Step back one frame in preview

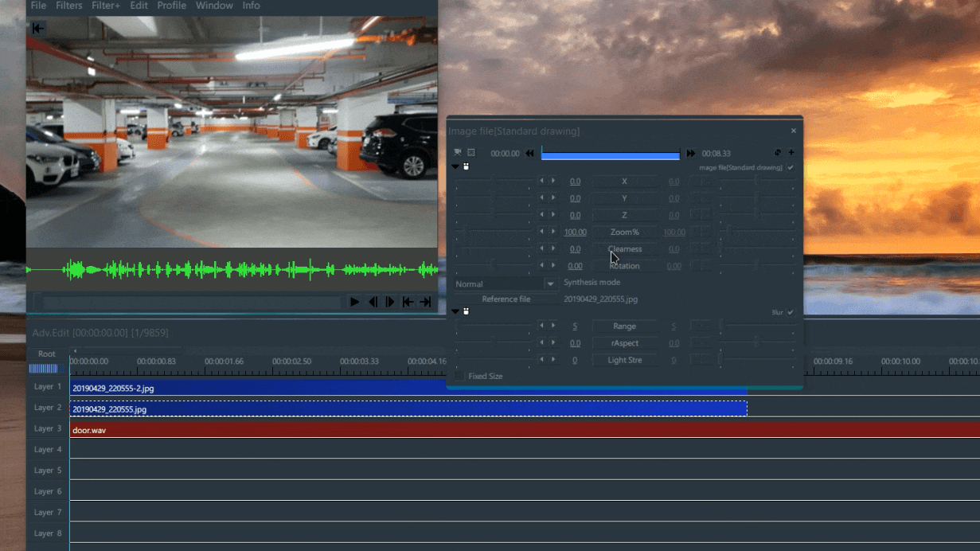click(373, 302)
